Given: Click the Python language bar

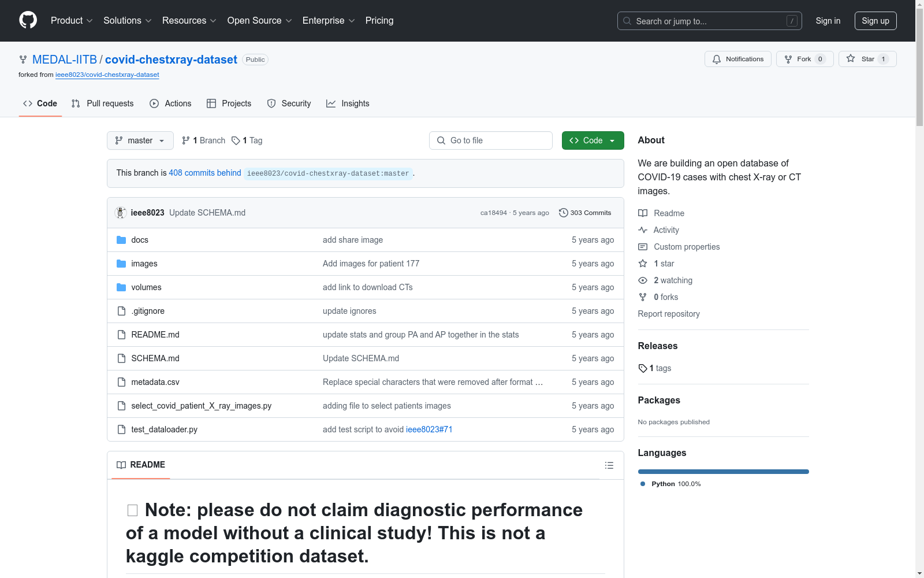Looking at the screenshot, I should click(724, 472).
